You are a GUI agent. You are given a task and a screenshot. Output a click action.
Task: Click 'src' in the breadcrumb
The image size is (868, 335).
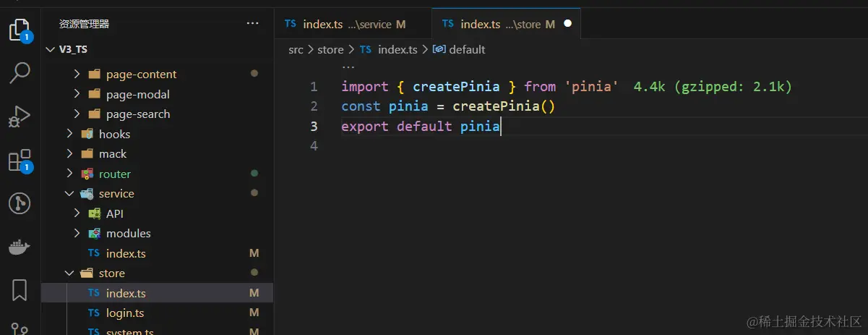(x=296, y=49)
